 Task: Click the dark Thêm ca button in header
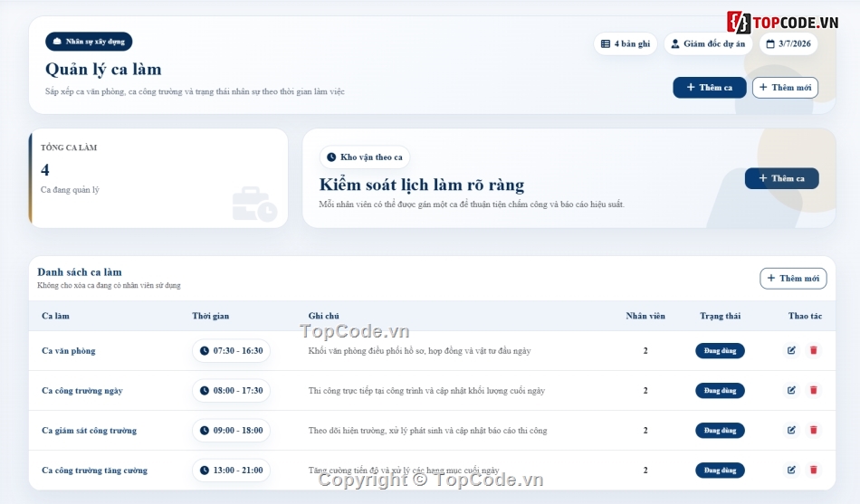[x=709, y=88]
